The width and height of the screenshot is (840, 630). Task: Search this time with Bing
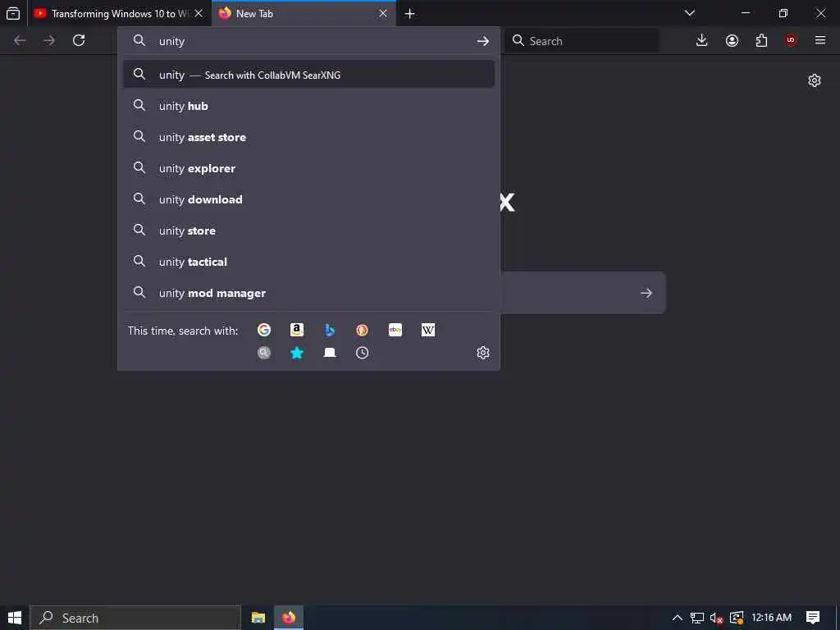coord(330,330)
